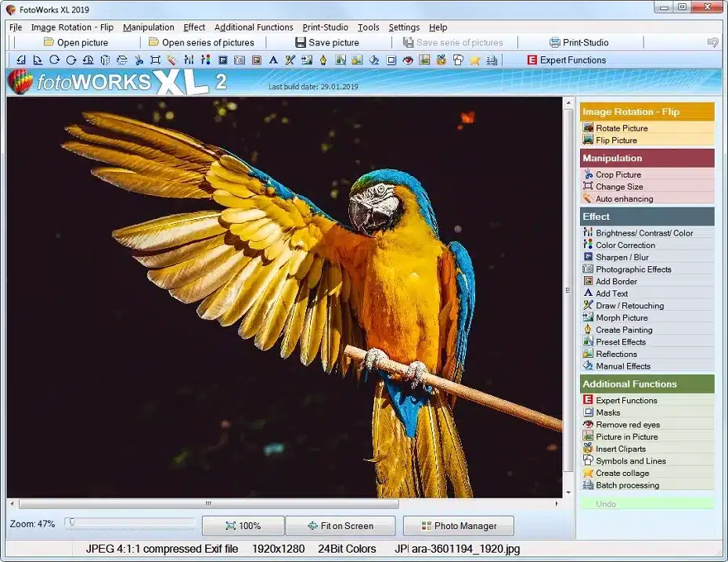Click the Change Size icon in the toolbar

(156, 59)
